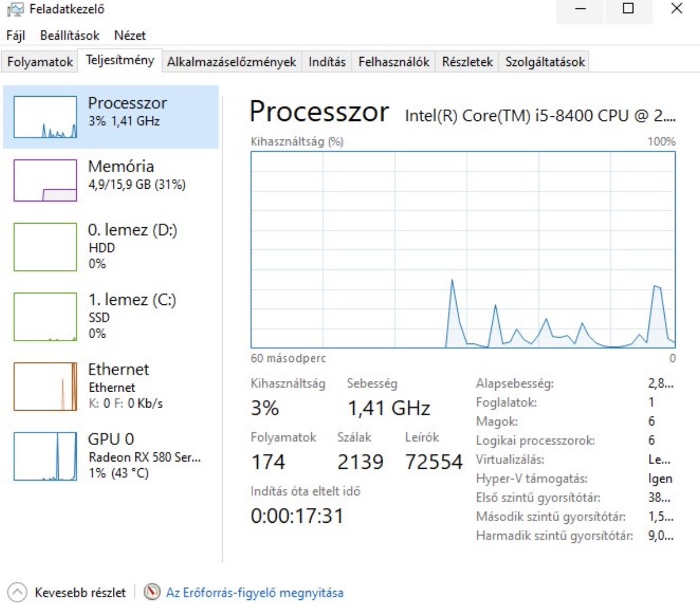The image size is (700, 610).
Task: Select the Ethernet network graph thumbnail
Action: pos(45,386)
